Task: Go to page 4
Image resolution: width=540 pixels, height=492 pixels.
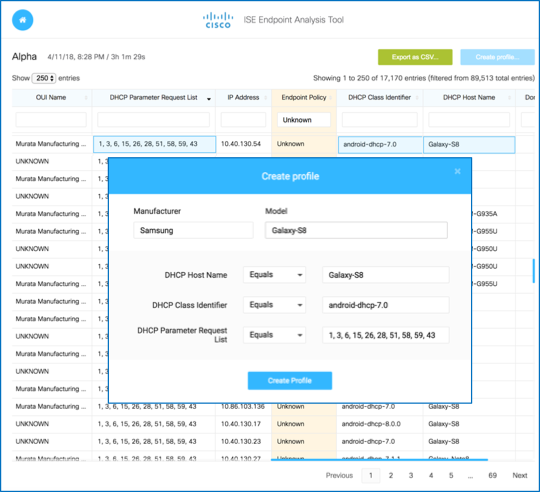Action: tap(431, 475)
